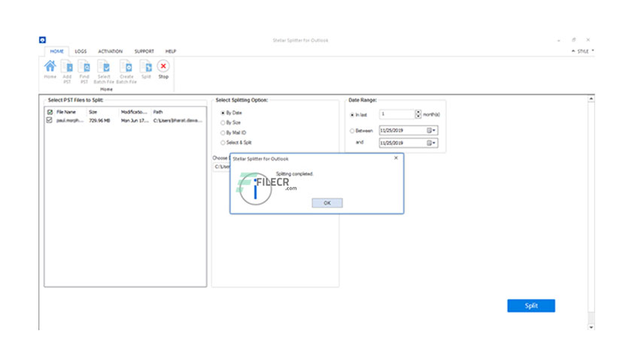Image resolution: width=629 pixels, height=364 pixels.
Task: Switch to the Home tab
Action: [56, 51]
